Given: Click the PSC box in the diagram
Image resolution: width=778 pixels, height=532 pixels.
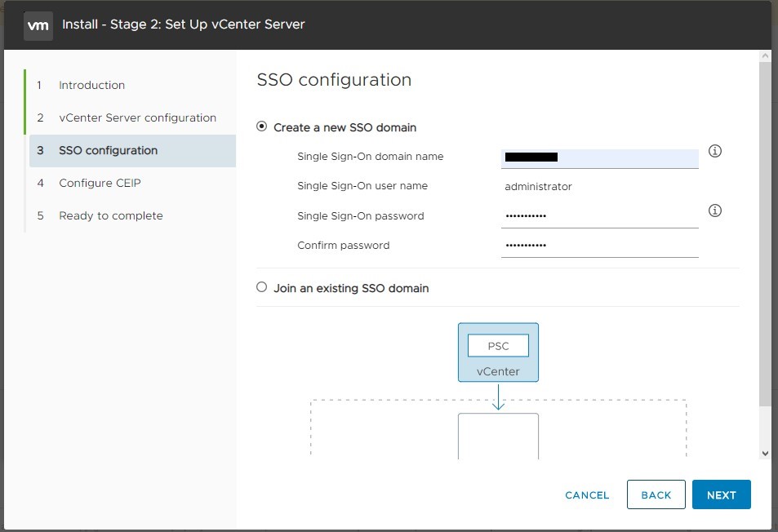Looking at the screenshot, I should [x=498, y=346].
